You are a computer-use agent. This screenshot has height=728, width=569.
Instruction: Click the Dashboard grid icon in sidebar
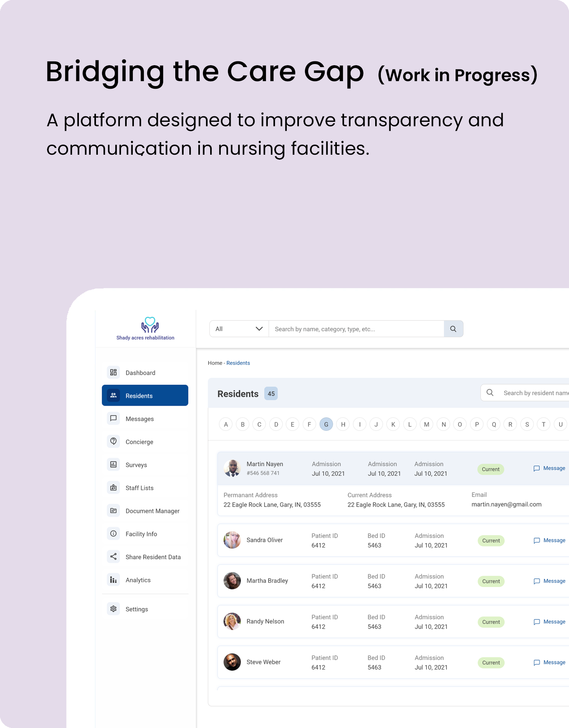tap(113, 372)
